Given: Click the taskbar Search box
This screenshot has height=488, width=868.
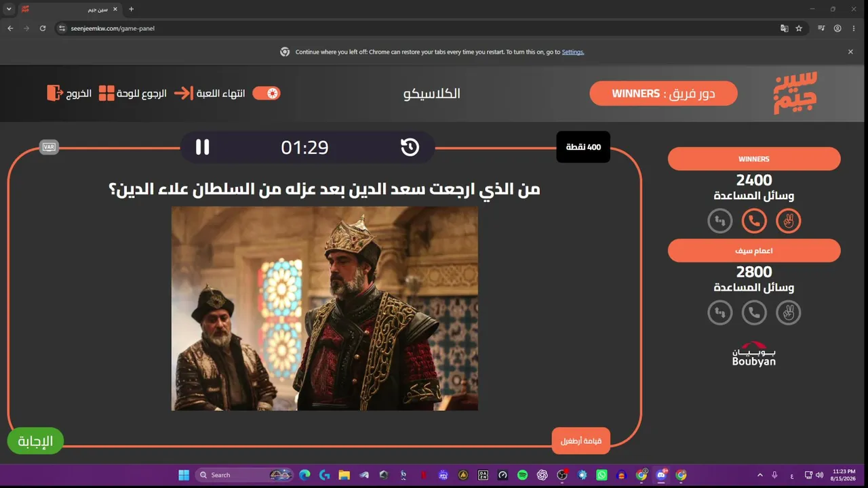Looking at the screenshot, I should pos(244,475).
